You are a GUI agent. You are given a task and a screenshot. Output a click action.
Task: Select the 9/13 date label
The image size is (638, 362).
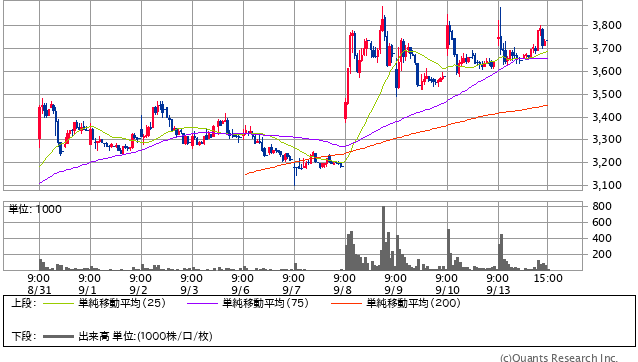point(498,290)
